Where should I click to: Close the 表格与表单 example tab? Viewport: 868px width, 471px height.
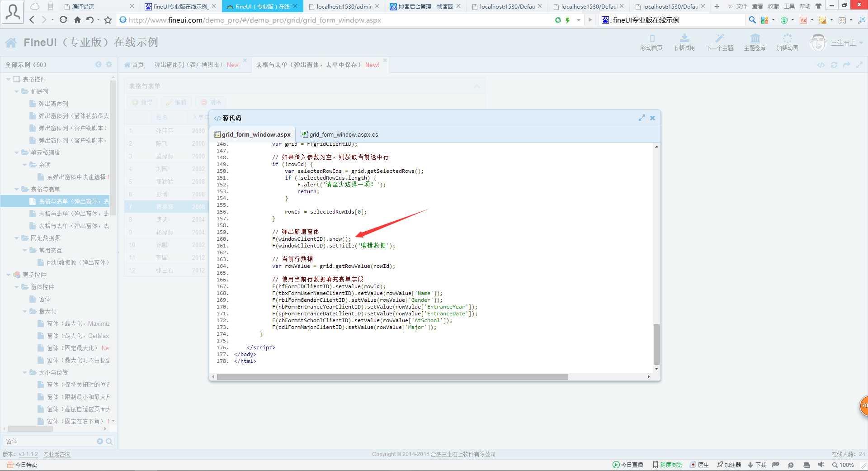coord(385,60)
